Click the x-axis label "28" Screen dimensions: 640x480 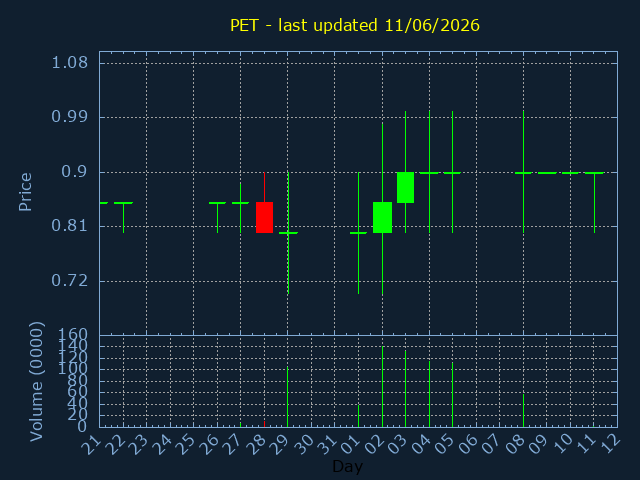[256, 445]
